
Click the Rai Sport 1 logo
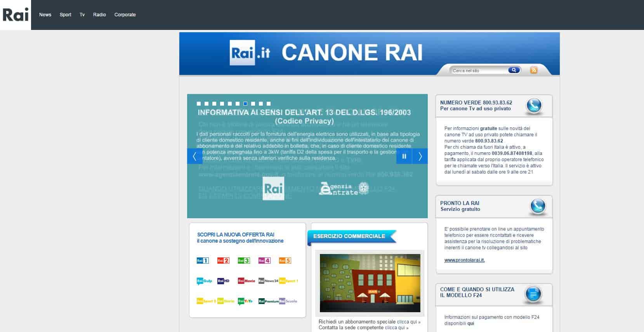tap(288, 281)
